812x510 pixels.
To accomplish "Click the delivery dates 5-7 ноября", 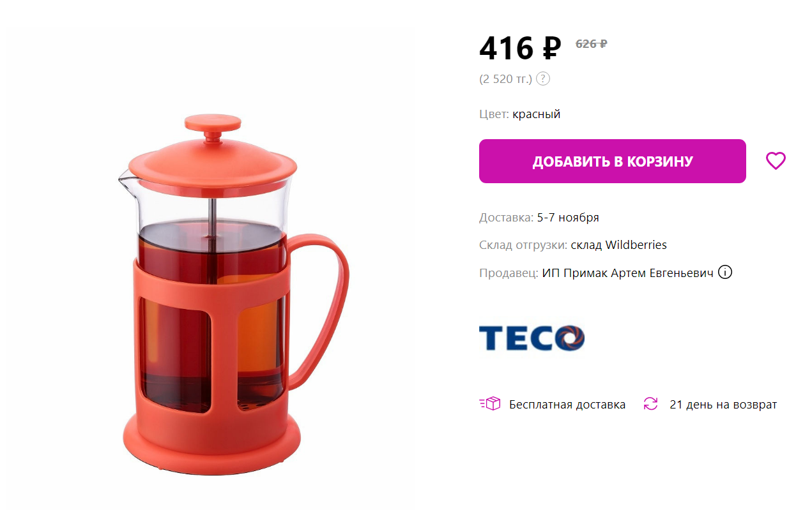I will 568,218.
